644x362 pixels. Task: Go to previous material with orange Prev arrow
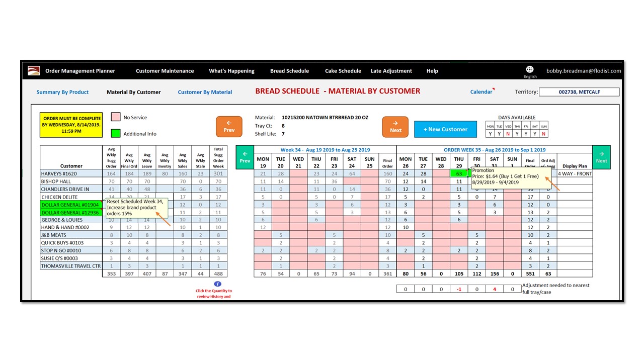229,126
